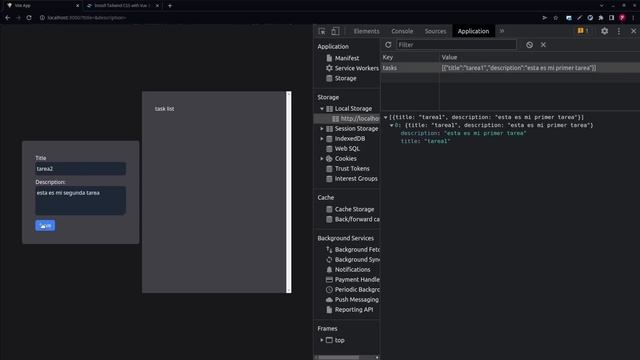The image size is (640, 360).
Task: Click the issues warning badge in DevTools
Action: pyautogui.click(x=583, y=31)
